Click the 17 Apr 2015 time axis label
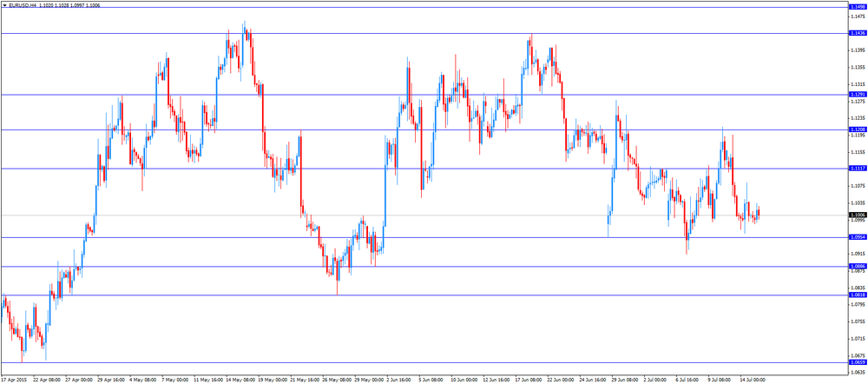Screen dimensions: 868x384 (x=13, y=381)
